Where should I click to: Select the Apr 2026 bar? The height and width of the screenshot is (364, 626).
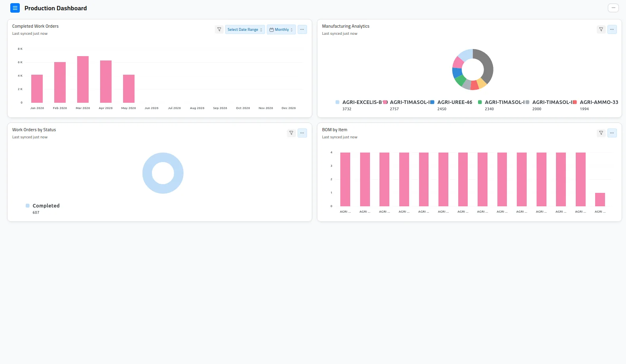pyautogui.click(x=106, y=82)
